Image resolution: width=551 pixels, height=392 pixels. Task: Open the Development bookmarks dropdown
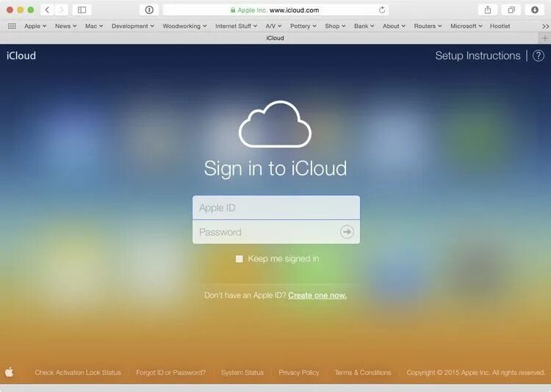tap(133, 26)
